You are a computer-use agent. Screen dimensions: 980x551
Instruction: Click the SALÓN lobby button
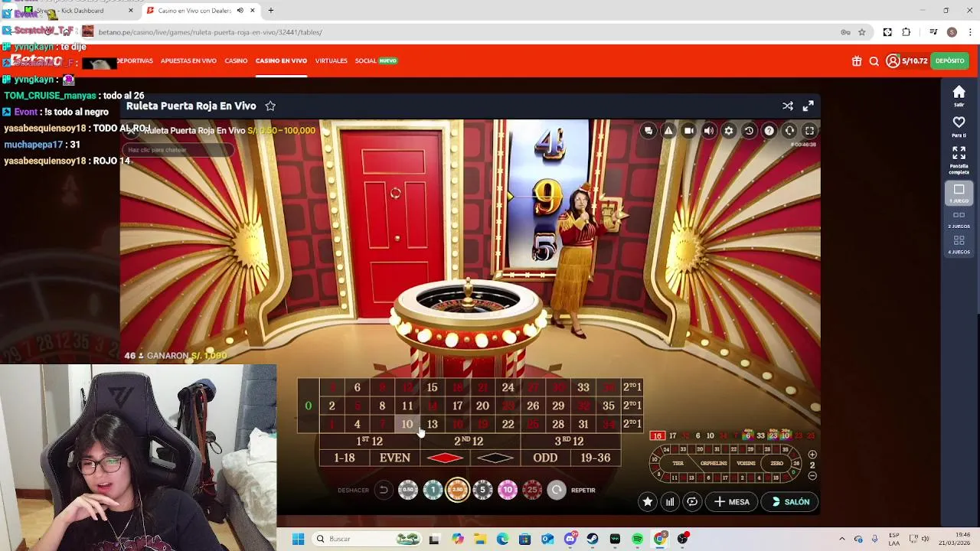[790, 502]
